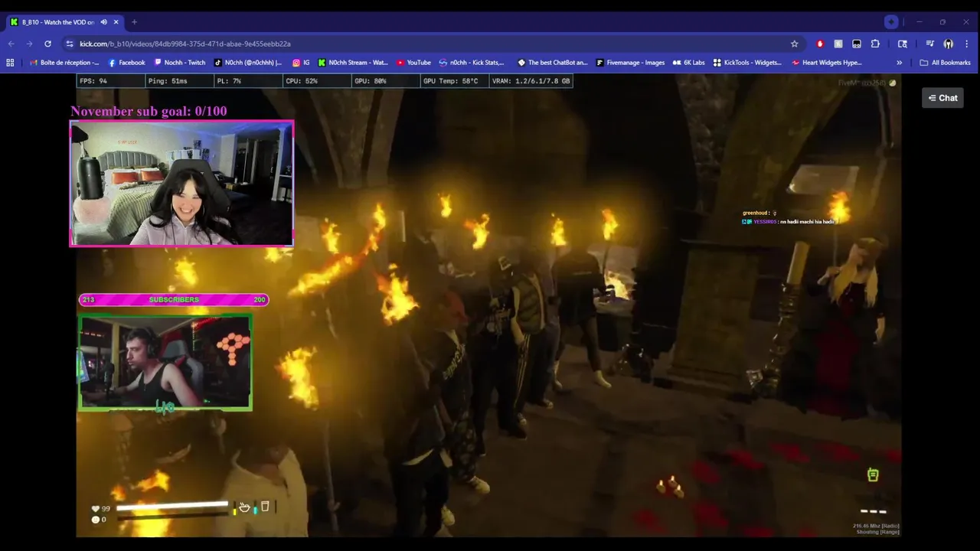Open Chrome three-dot menu

click(x=967, y=44)
